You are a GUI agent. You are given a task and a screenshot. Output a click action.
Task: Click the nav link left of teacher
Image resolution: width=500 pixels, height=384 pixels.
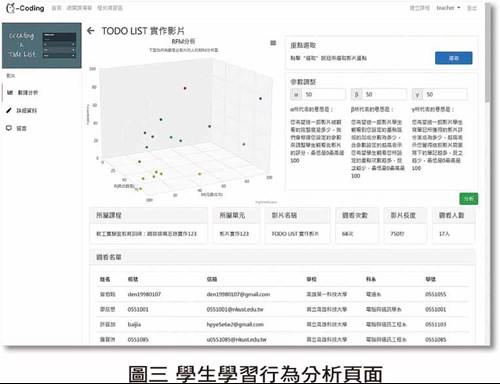[419, 8]
